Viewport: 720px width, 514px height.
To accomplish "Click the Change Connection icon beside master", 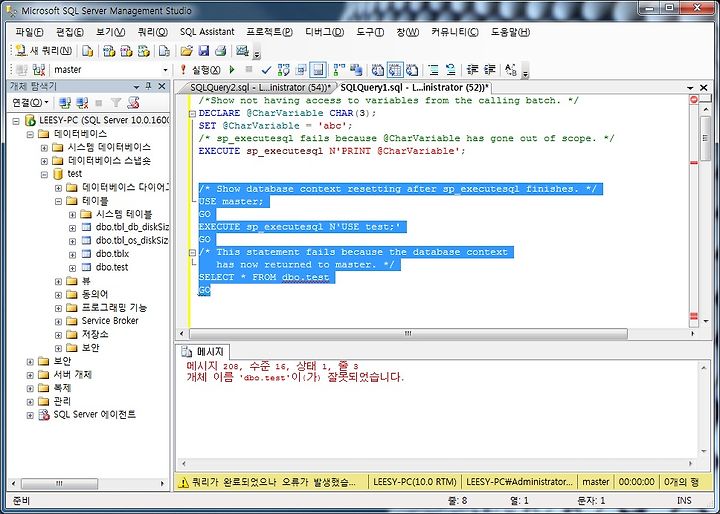I will [x=39, y=70].
